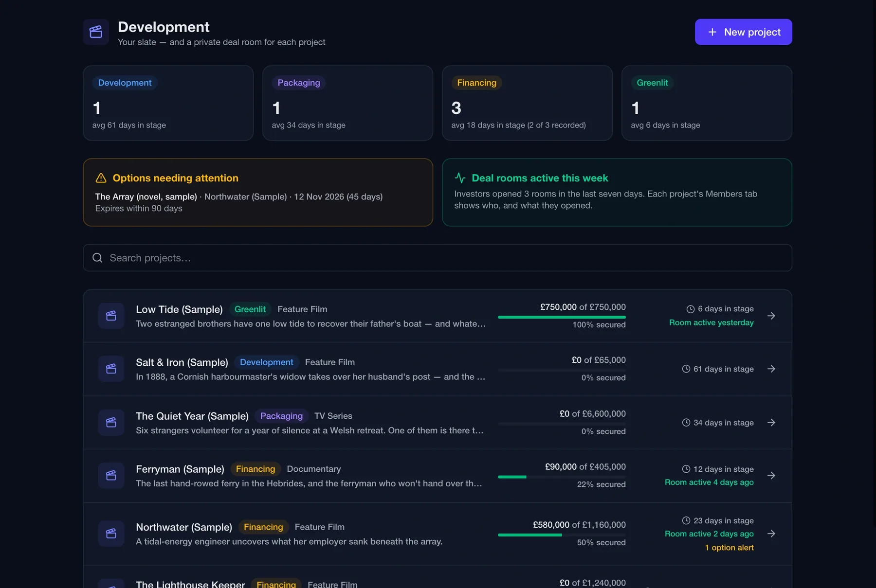Open Northwater via its arrow icon
The width and height of the screenshot is (876, 588).
tap(771, 534)
